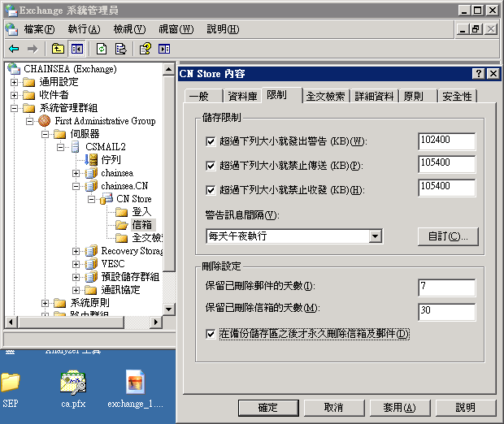Open the 執行(A) menu

coord(84,29)
